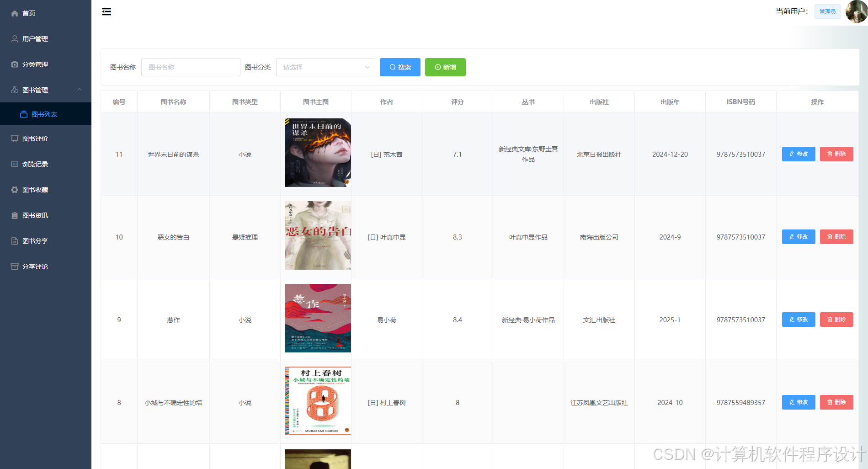Viewport: 868px width, 469px height.
Task: Click the user icon beside 用户管理
Action: pos(15,39)
